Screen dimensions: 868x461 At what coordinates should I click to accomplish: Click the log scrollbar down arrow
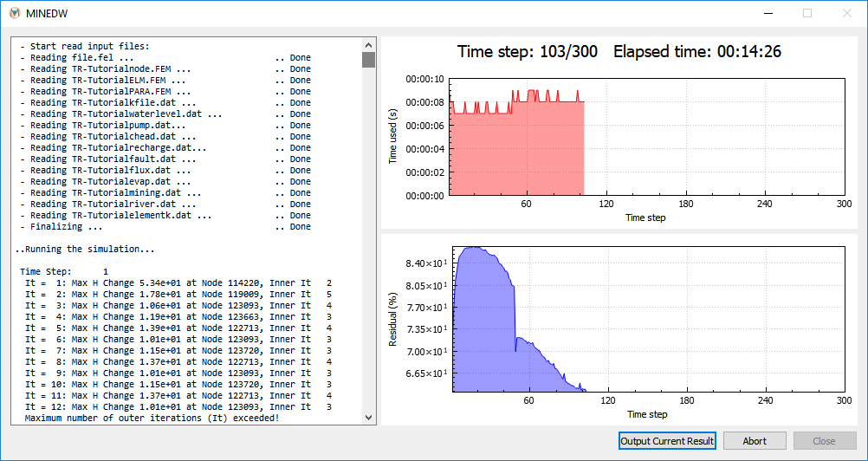tap(369, 418)
